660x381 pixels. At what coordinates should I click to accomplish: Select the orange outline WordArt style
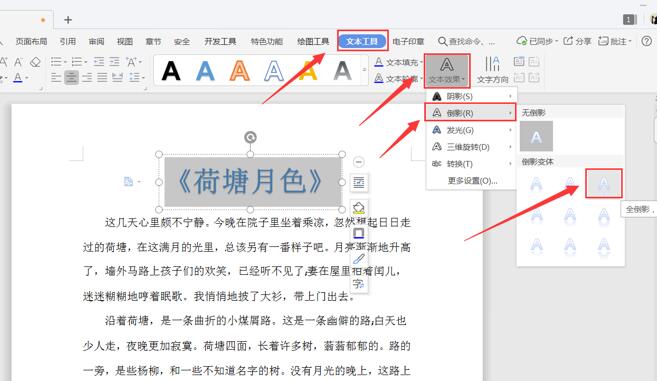(240, 71)
